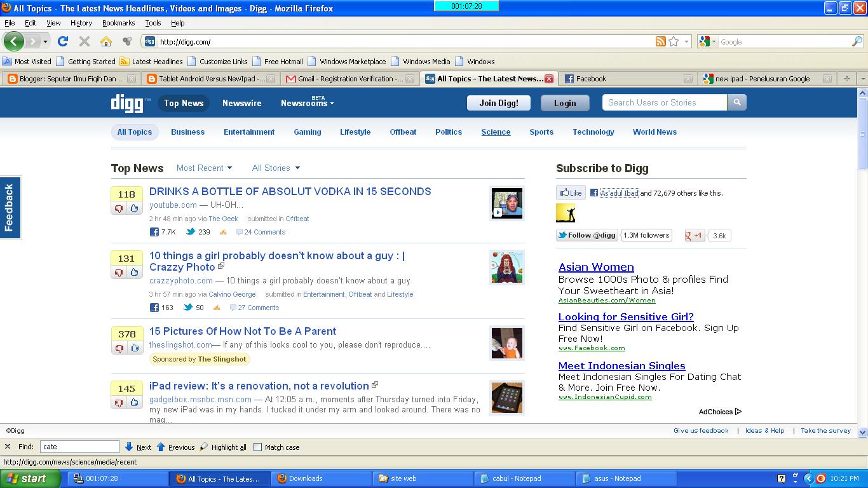868x488 pixels.
Task: Click the stop loading X icon
Action: point(84,41)
